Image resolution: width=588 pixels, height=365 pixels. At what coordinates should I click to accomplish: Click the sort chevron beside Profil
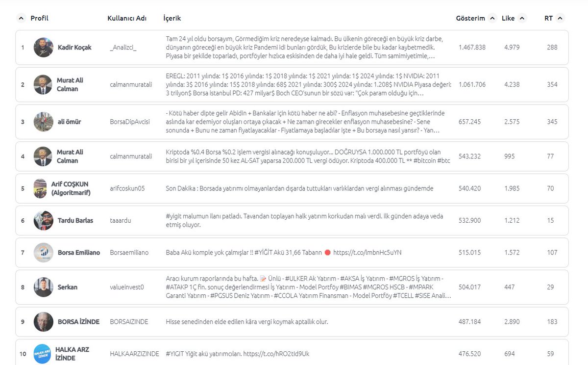21,18
